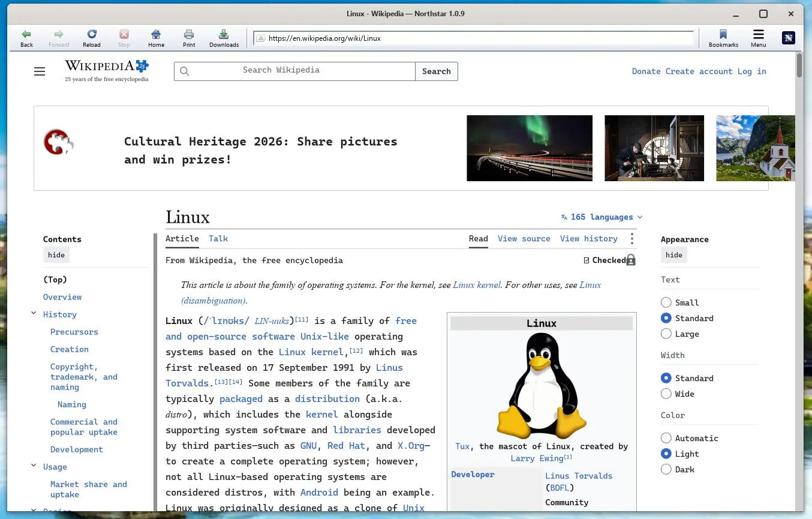Click the aurora road banner photo
Viewport: 812px width, 519px height.
530,148
